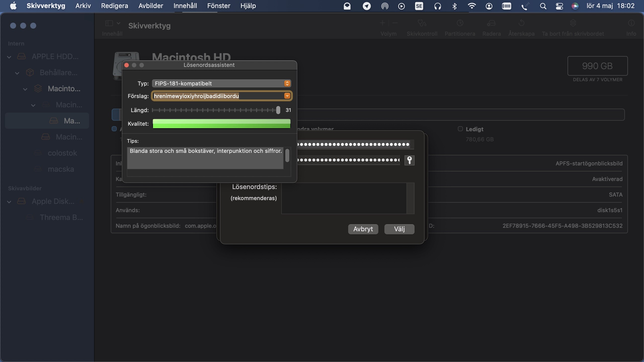The width and height of the screenshot is (644, 362).
Task: Click the APFS-startögonblicksbild type value
Action: (x=589, y=163)
